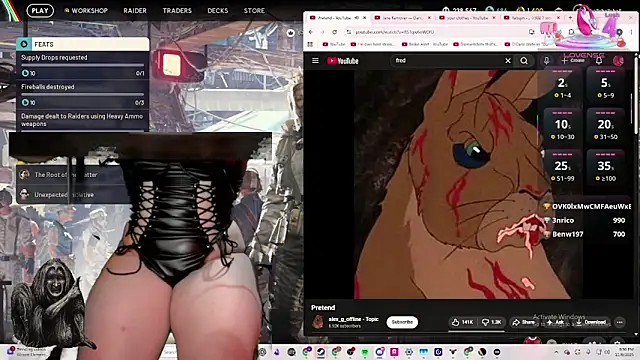
Task: Select the '20s 31-50' tip tile
Action: click(606, 127)
